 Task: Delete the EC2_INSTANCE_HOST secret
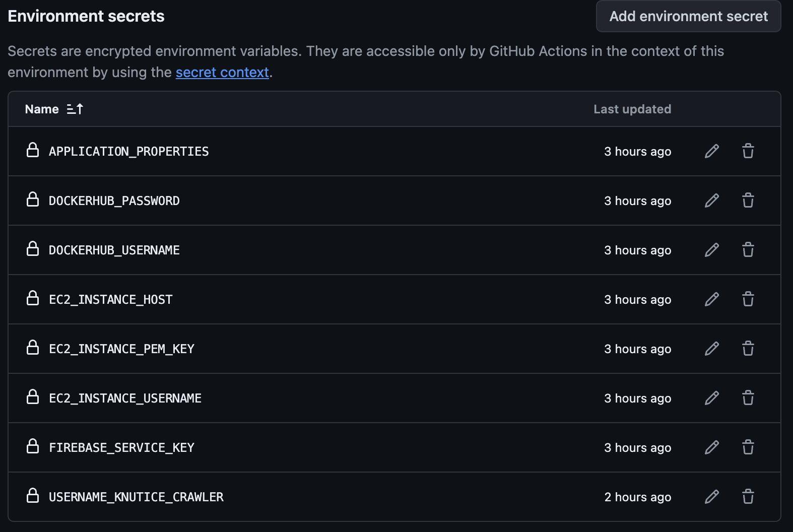tap(748, 299)
